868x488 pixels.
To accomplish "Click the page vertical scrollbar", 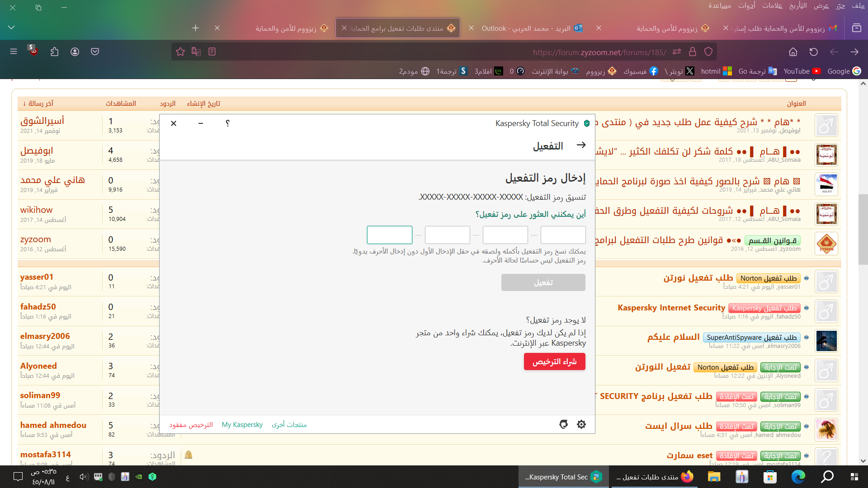I will click(x=863, y=229).
